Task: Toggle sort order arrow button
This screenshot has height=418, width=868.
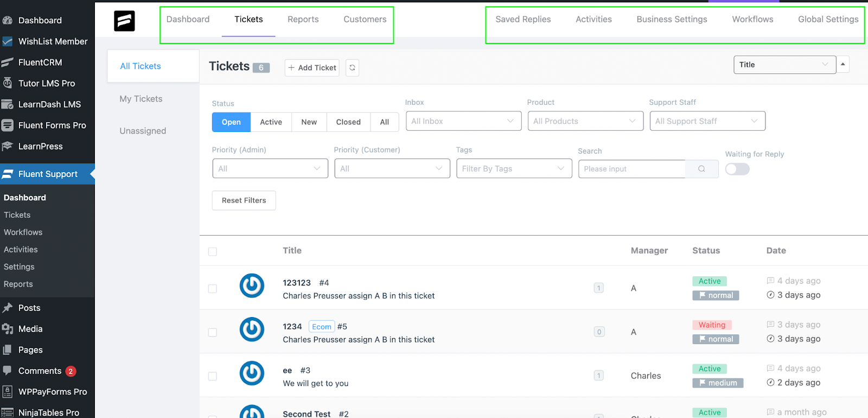Action: (x=843, y=65)
